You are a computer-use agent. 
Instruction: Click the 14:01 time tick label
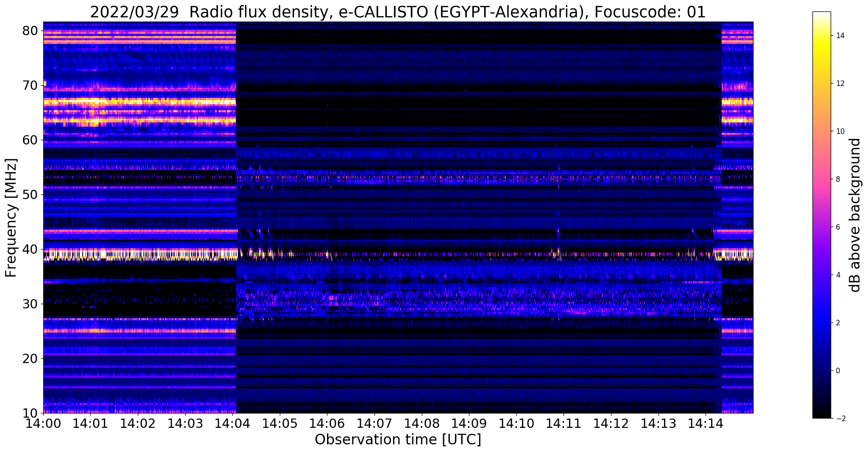(90, 423)
